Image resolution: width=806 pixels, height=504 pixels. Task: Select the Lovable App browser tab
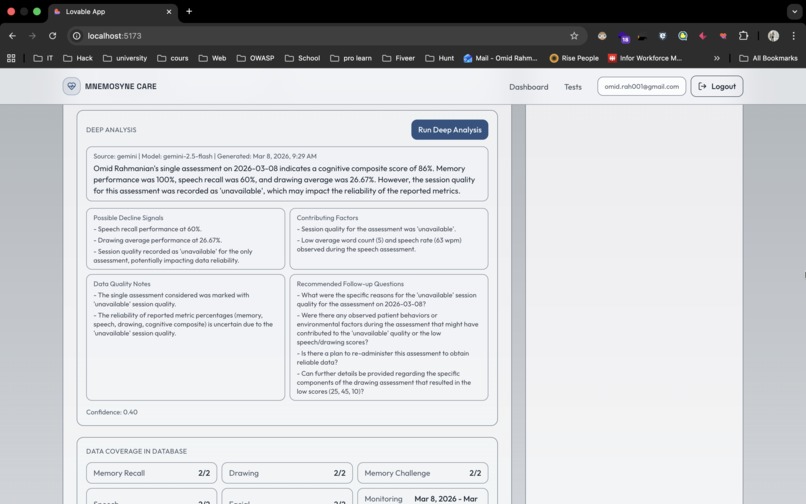114,11
